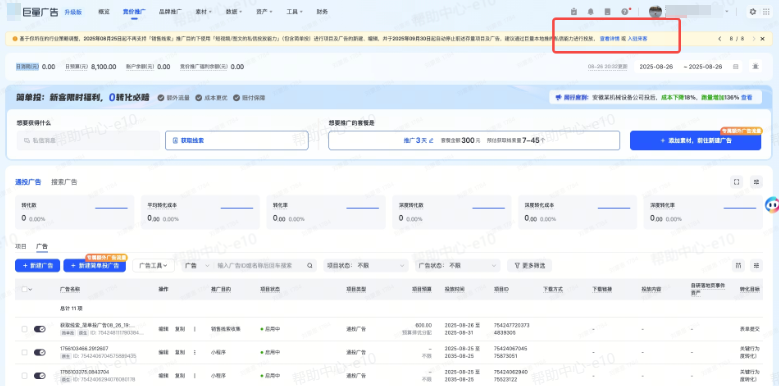Screen dimensions: 779x386
Task: Toggle the switch for ad 1756103466
Action: coord(40,352)
